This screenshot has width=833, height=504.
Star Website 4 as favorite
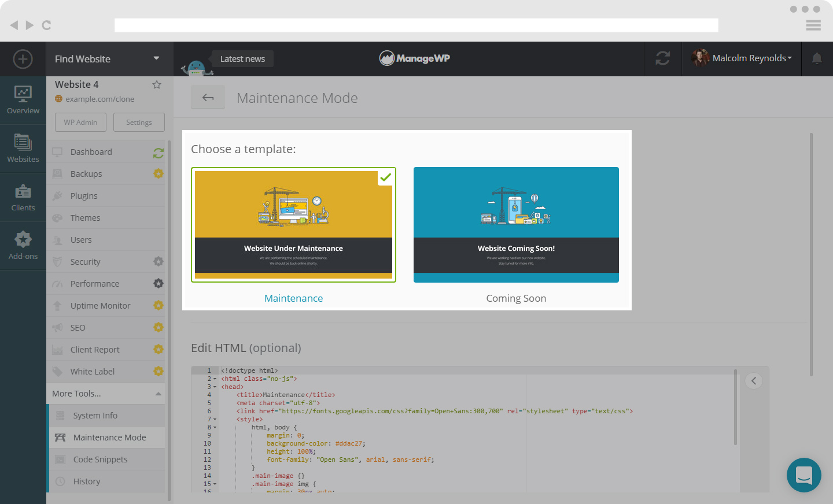click(x=156, y=85)
